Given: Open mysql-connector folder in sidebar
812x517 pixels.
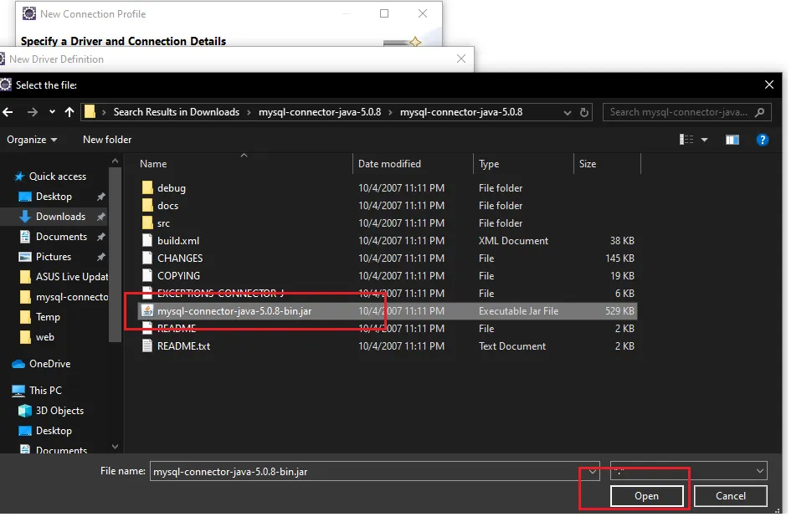Looking at the screenshot, I should click(x=72, y=298).
